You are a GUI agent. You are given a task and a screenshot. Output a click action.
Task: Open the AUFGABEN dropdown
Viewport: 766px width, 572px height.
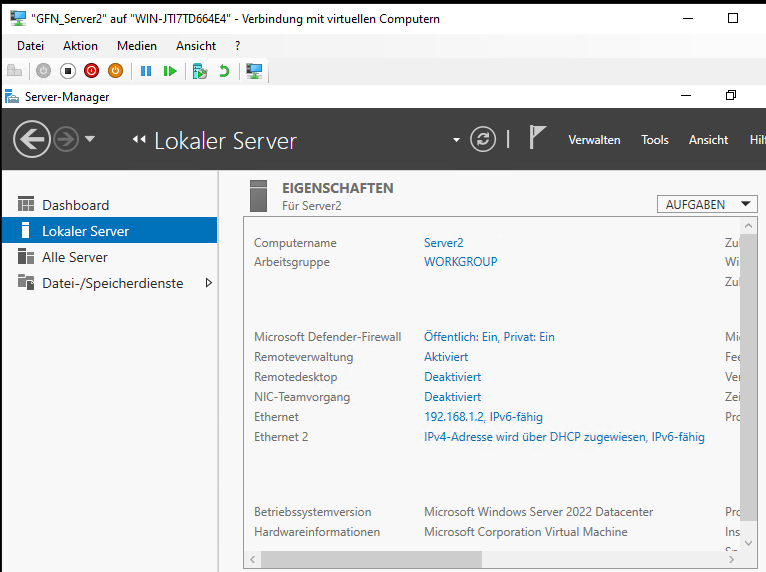(x=707, y=204)
